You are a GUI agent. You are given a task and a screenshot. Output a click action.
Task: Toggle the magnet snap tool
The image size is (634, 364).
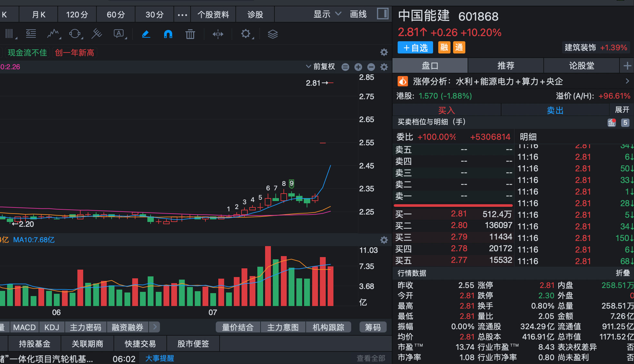pyautogui.click(x=168, y=34)
